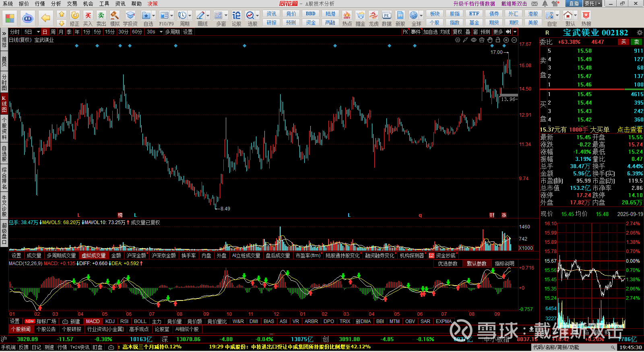Open the 工具 menu
This screenshot has width=644, height=352.
coord(104,4)
